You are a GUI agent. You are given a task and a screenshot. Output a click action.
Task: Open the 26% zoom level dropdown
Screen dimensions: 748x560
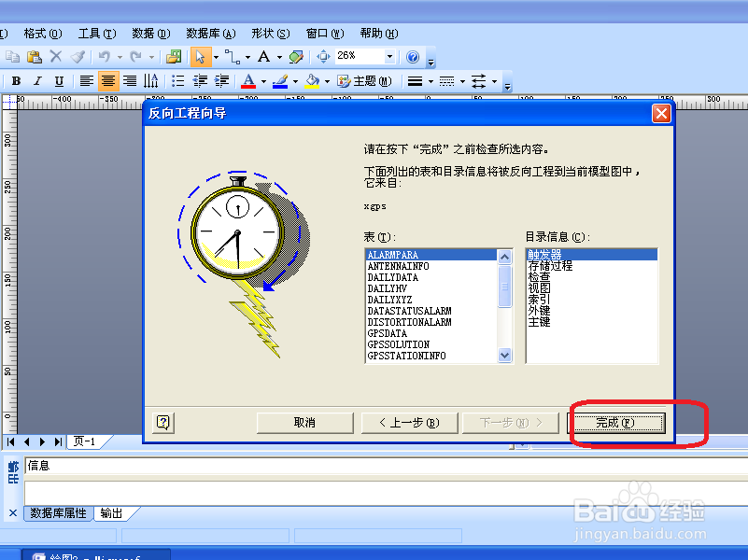[389, 56]
